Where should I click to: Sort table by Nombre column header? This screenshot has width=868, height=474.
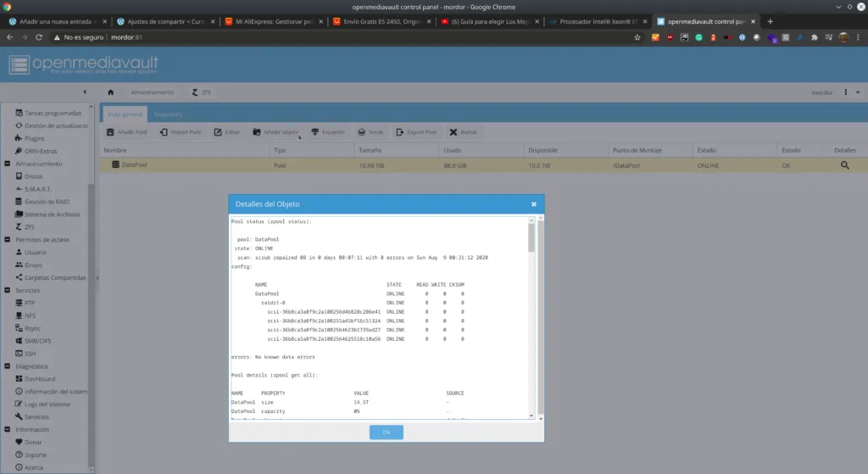point(186,150)
